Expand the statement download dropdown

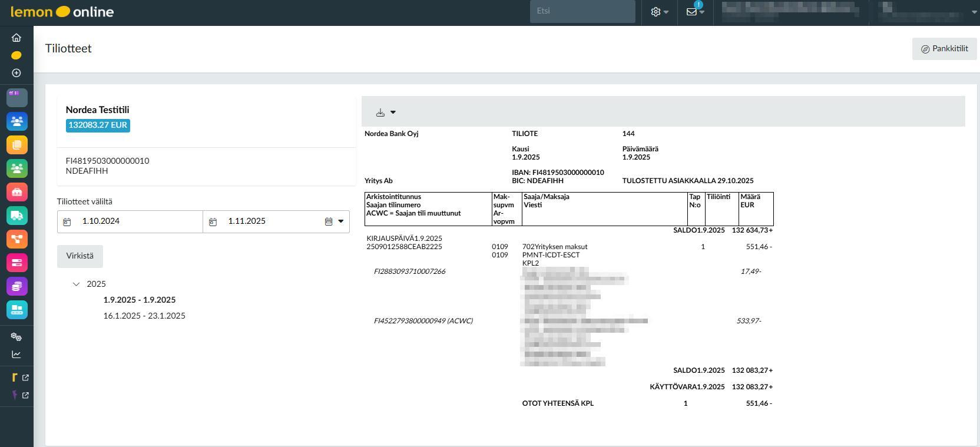pyautogui.click(x=386, y=112)
